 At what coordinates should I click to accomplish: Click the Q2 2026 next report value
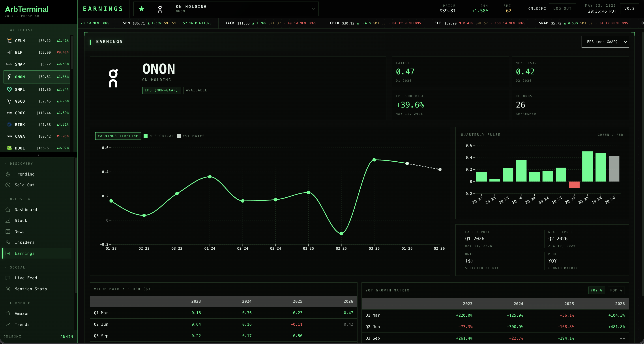(558, 239)
